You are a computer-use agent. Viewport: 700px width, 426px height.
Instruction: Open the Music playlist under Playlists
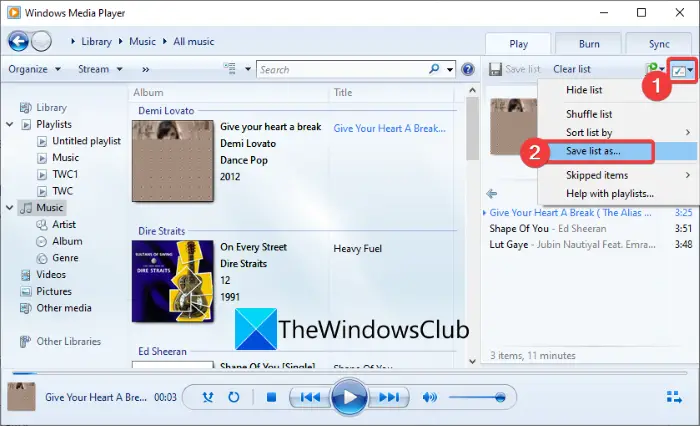[65, 158]
